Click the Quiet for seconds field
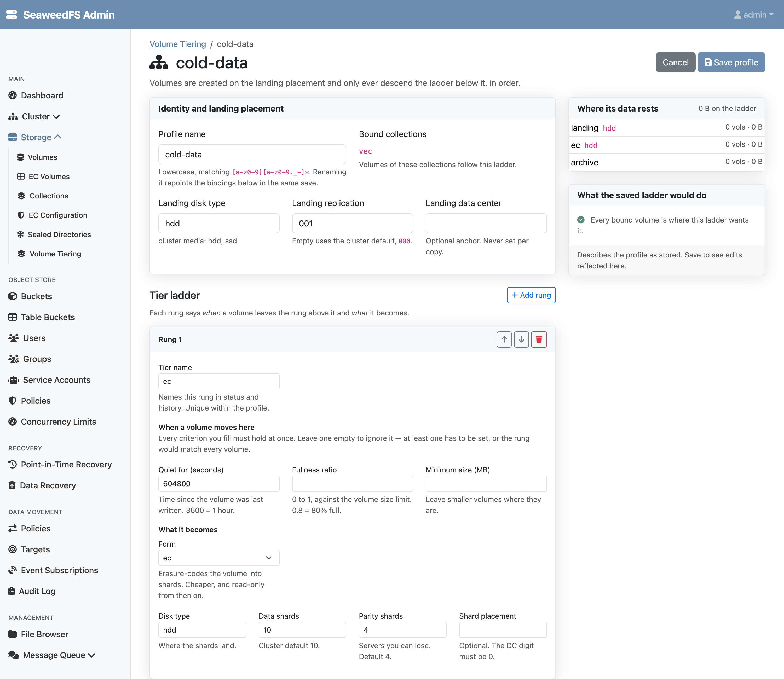784x679 pixels. click(219, 484)
